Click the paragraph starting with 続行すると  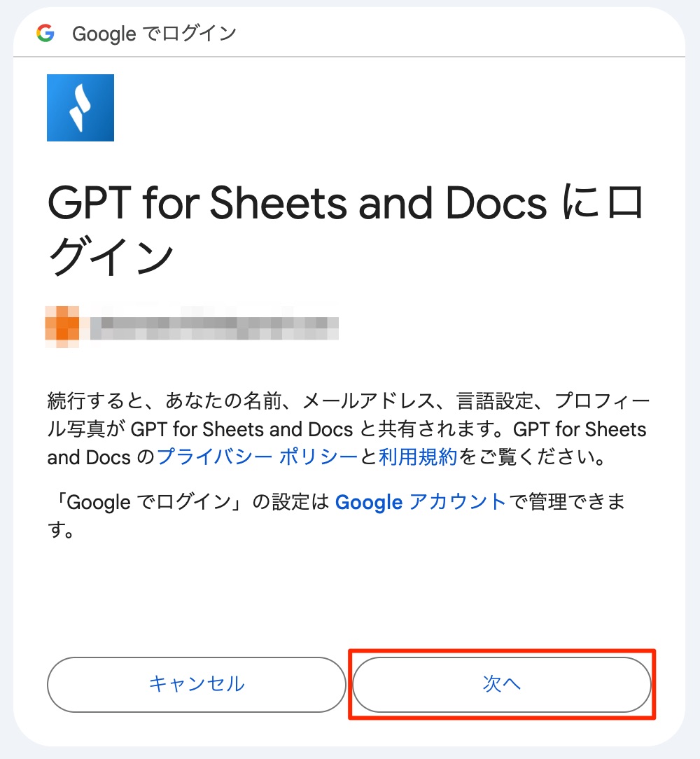[x=348, y=429]
